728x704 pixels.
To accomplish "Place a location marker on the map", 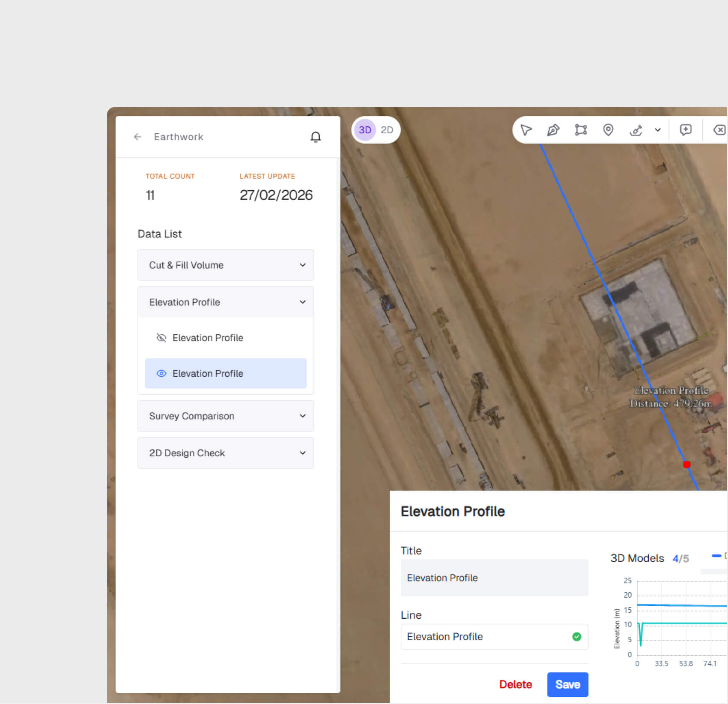I will point(609,130).
